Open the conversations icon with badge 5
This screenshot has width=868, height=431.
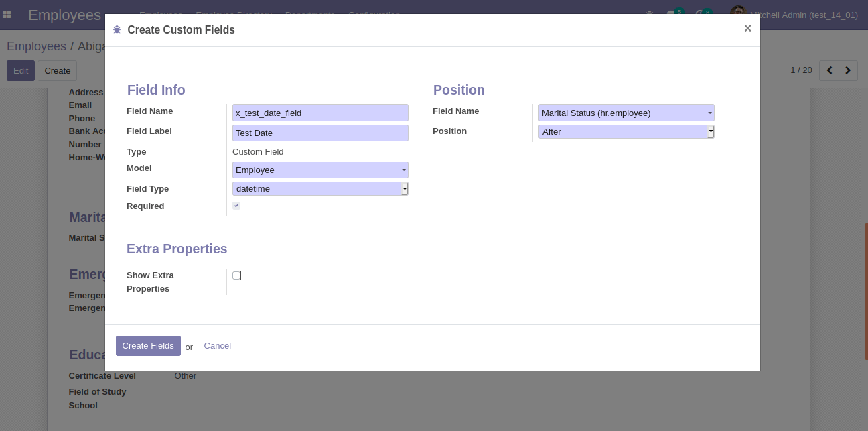tap(674, 14)
